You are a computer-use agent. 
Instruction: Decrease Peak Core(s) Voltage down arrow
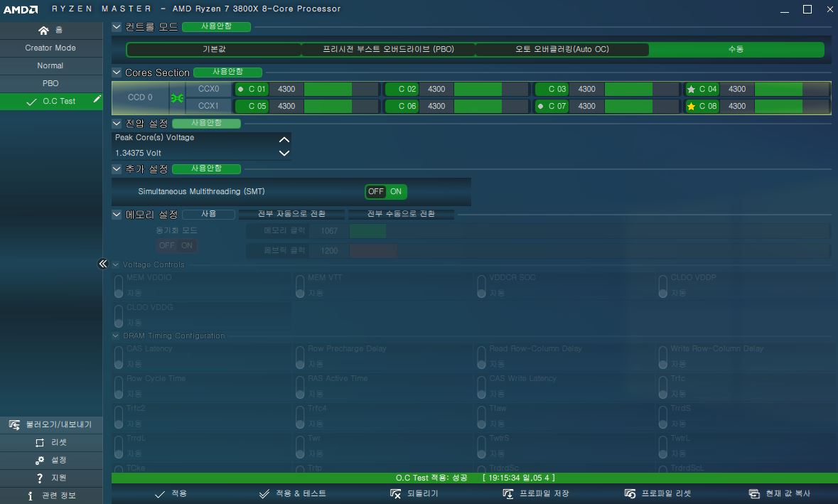point(284,153)
